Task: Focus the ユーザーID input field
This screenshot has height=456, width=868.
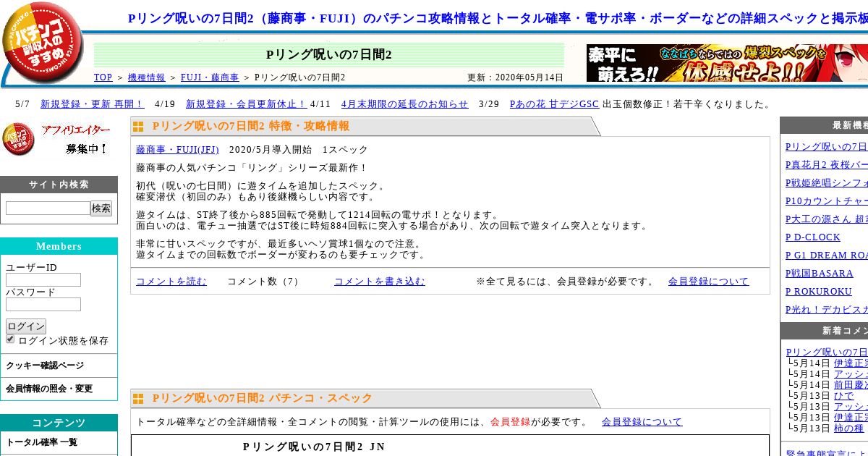Action: pos(43,279)
